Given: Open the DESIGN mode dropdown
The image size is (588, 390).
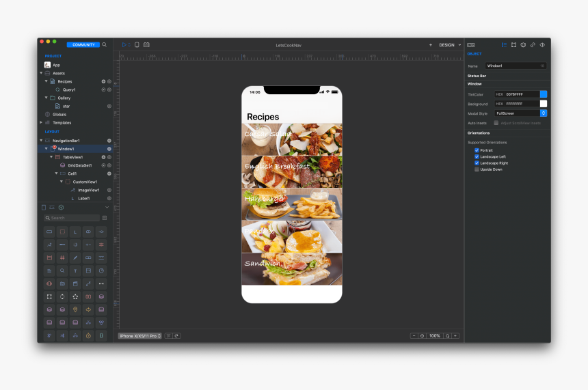Looking at the screenshot, I should [450, 45].
